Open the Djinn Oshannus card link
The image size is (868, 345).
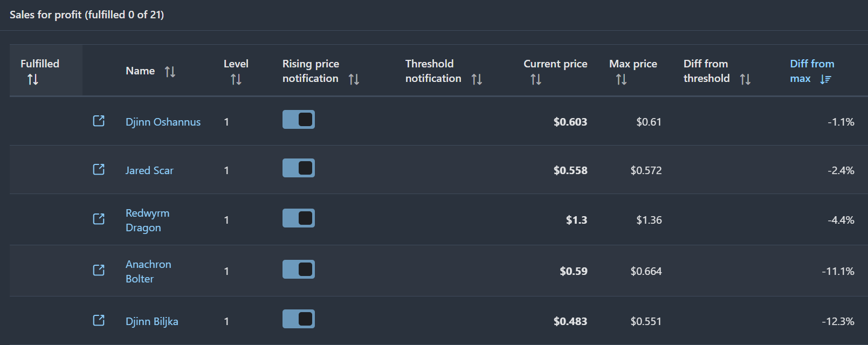163,122
